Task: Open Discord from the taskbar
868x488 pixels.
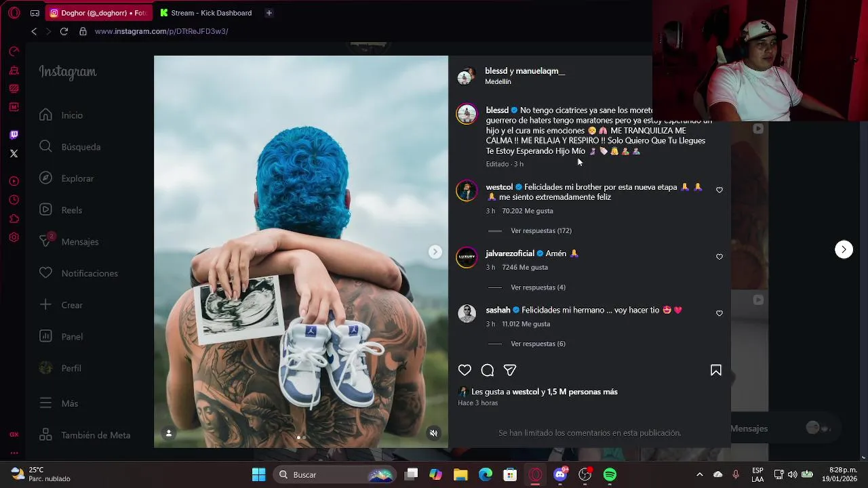Action: pyautogui.click(x=560, y=474)
